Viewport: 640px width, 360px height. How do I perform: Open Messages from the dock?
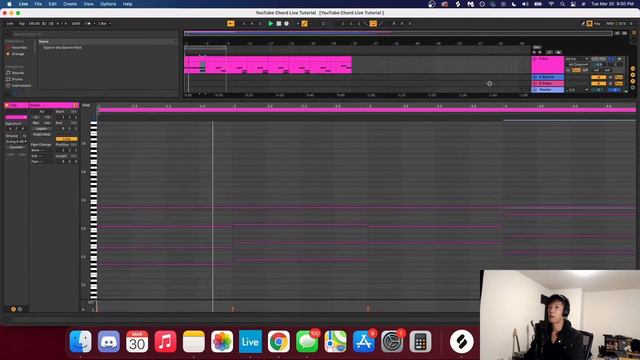[307, 341]
